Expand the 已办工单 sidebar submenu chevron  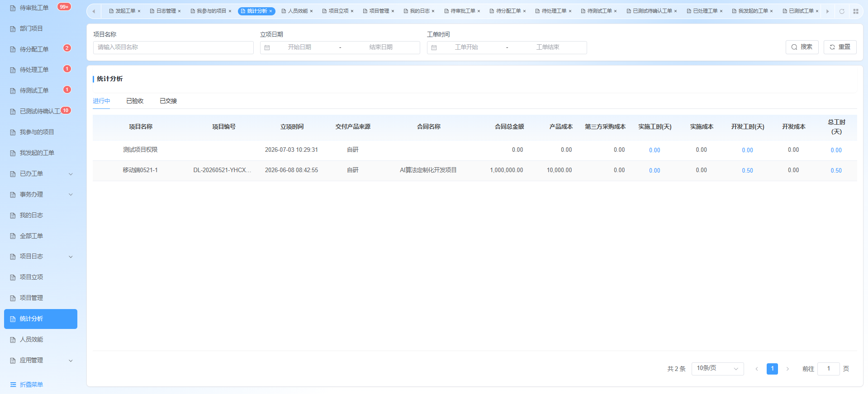(x=71, y=174)
